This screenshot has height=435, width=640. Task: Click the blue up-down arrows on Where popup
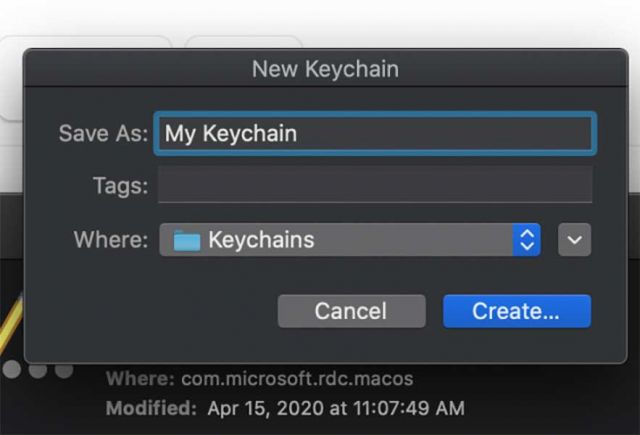pyautogui.click(x=526, y=240)
